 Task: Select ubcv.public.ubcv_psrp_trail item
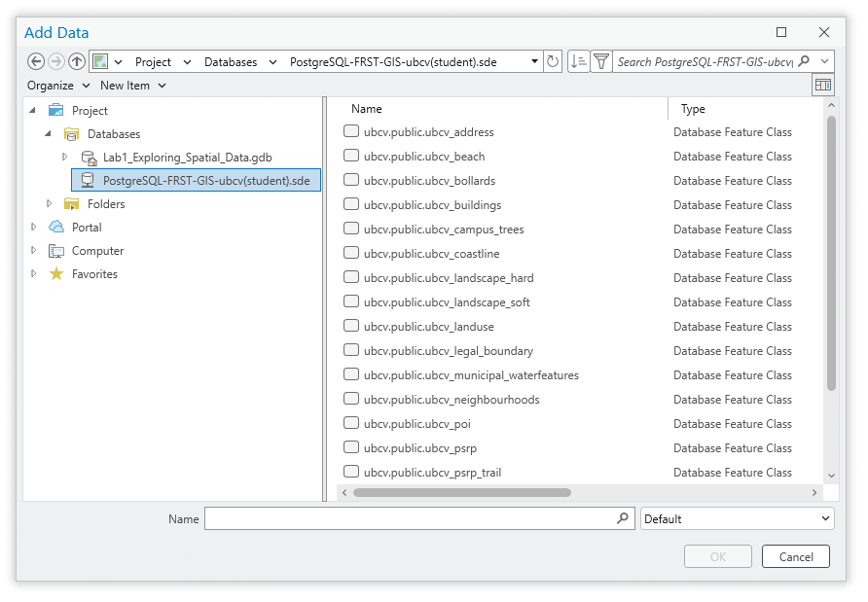[x=432, y=473]
